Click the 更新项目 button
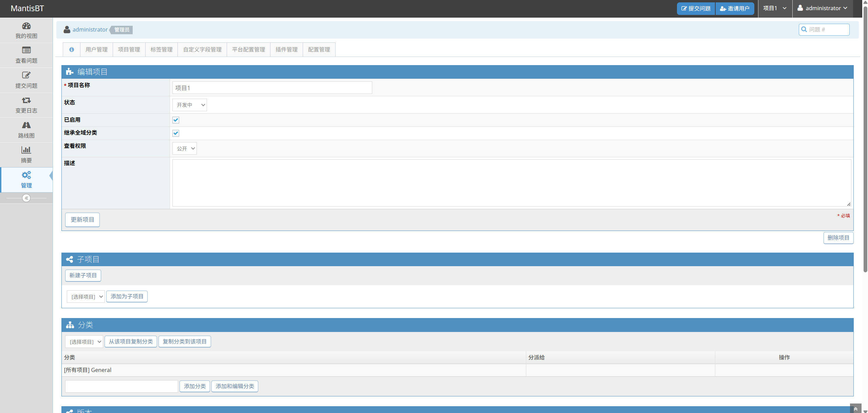The height and width of the screenshot is (413, 868). pos(82,220)
